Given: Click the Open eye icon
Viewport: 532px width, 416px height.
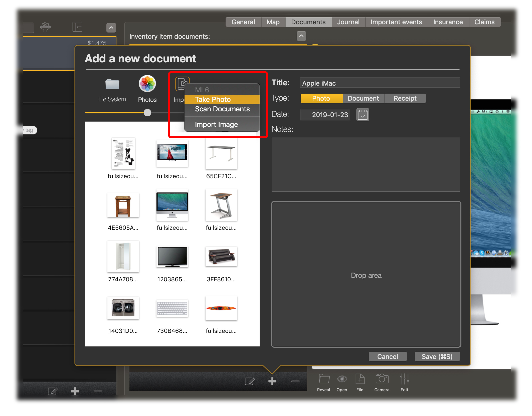Looking at the screenshot, I should click(x=342, y=379).
